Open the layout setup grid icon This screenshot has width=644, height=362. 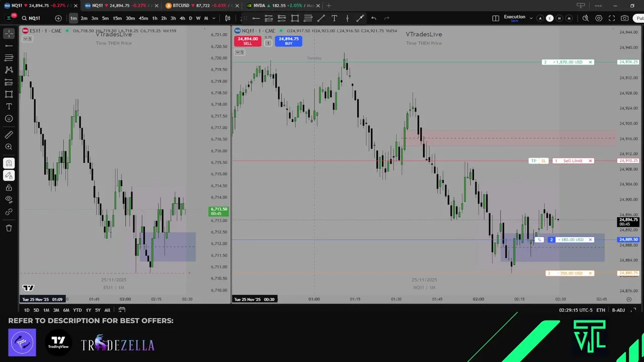pyautogui.click(x=496, y=18)
